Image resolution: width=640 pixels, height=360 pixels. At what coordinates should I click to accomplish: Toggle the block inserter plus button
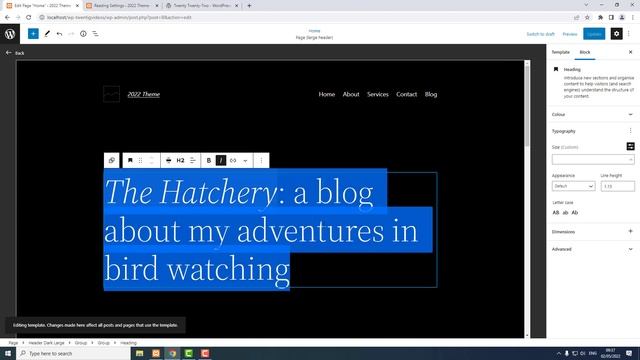coord(33,34)
